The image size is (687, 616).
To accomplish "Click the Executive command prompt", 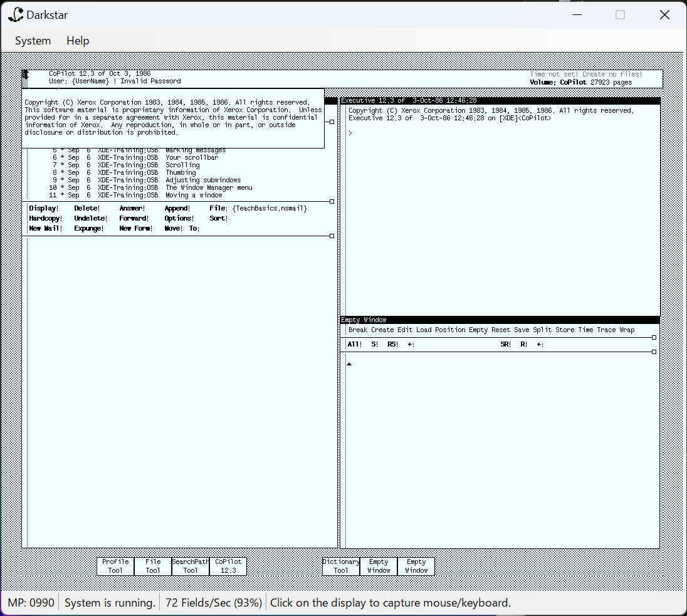I will [x=350, y=133].
